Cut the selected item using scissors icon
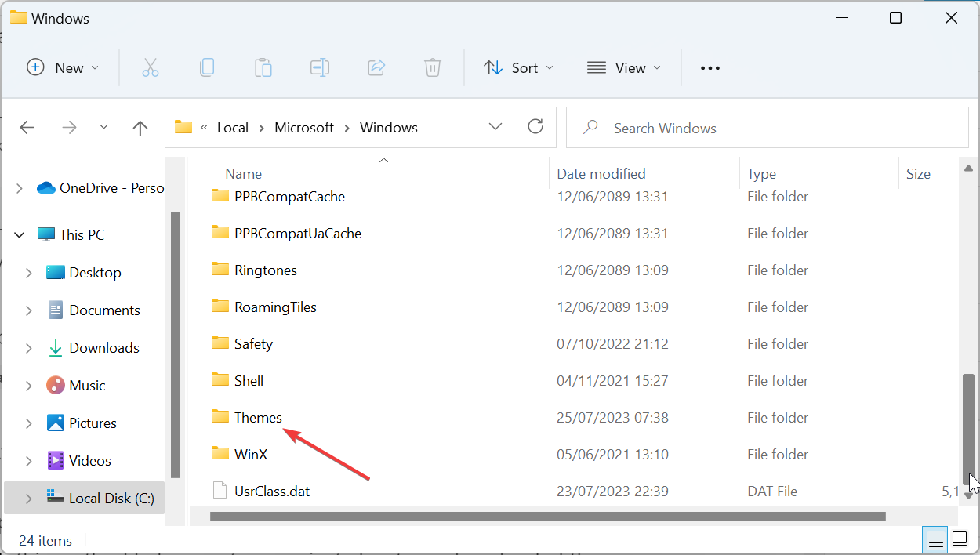This screenshot has height=555, width=980. (151, 67)
